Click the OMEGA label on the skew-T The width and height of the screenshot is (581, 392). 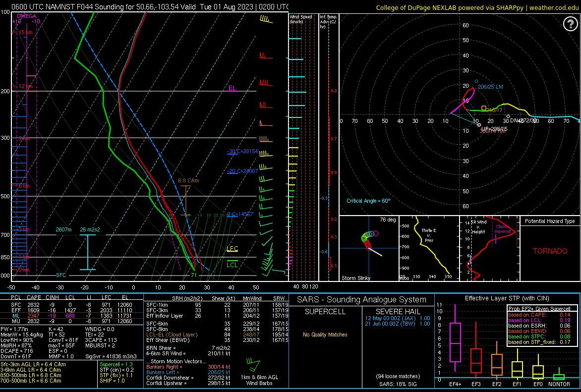pyautogui.click(x=26, y=16)
